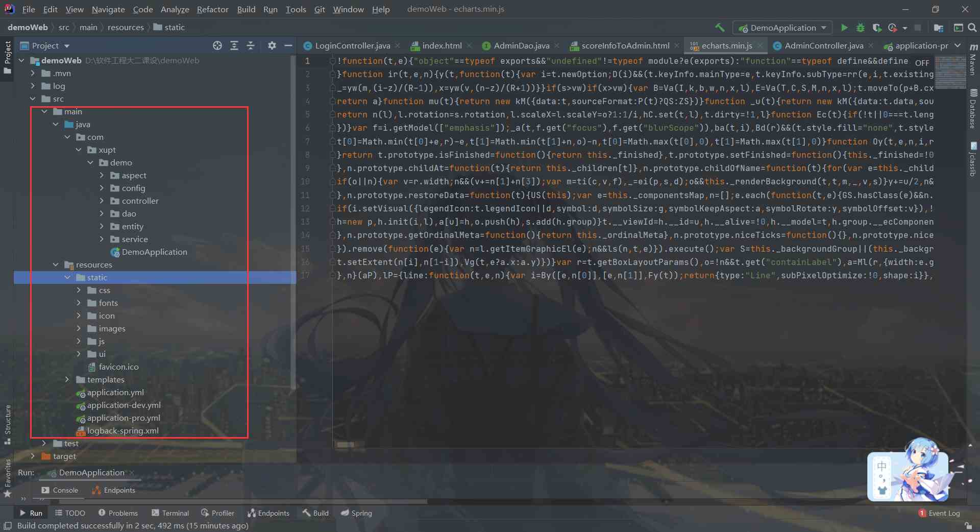
Task: Collapse the resources folder
Action: pyautogui.click(x=56, y=264)
